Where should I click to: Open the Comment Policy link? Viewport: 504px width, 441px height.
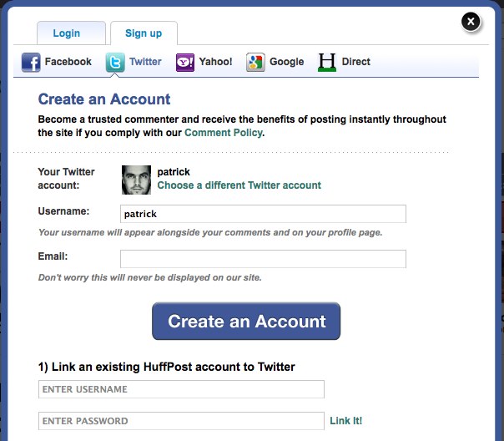[x=224, y=133]
